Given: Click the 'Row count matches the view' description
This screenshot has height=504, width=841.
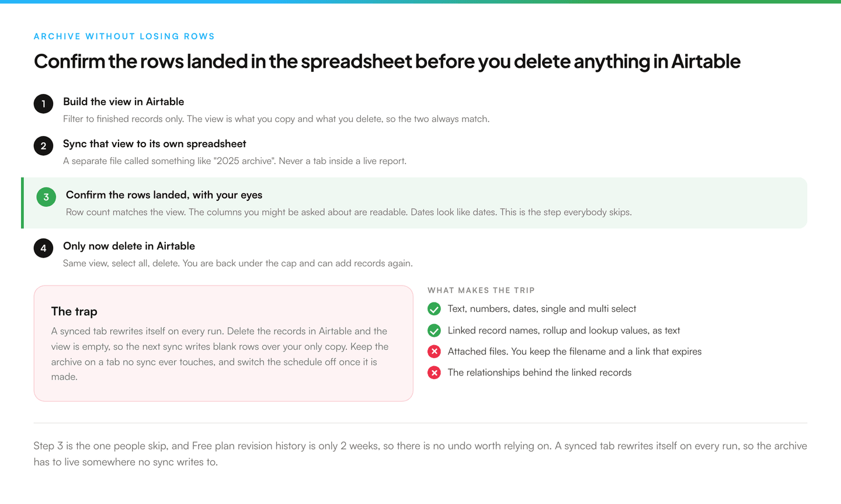Looking at the screenshot, I should click(349, 212).
